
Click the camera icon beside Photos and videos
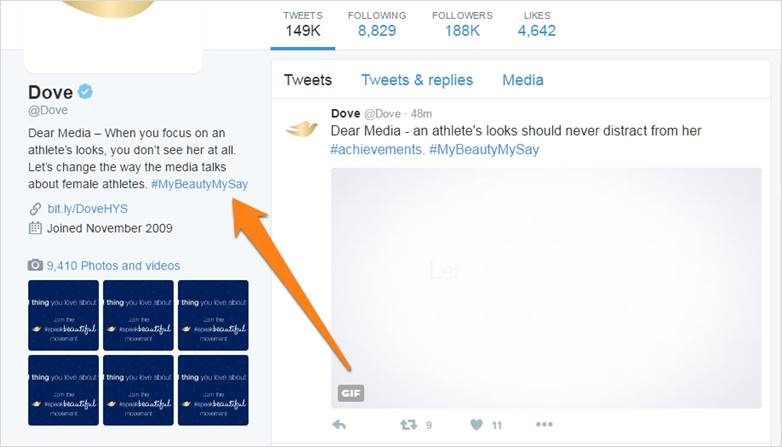(35, 265)
